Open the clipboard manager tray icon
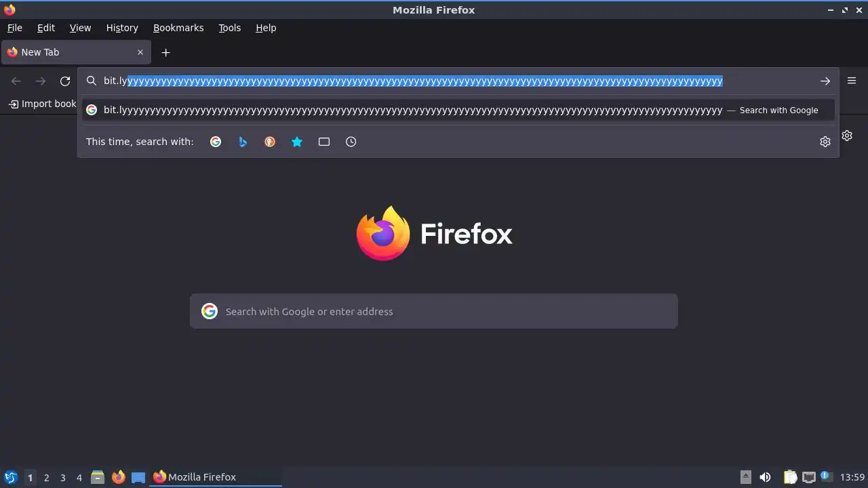The width and height of the screenshot is (868, 488). pos(790,477)
